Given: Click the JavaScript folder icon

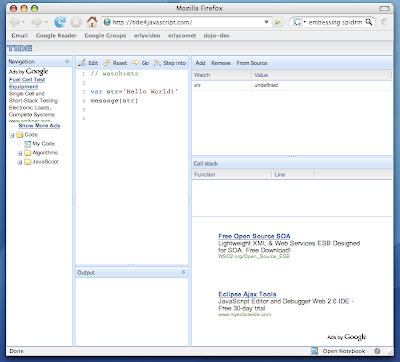Looking at the screenshot, I should tap(28, 162).
